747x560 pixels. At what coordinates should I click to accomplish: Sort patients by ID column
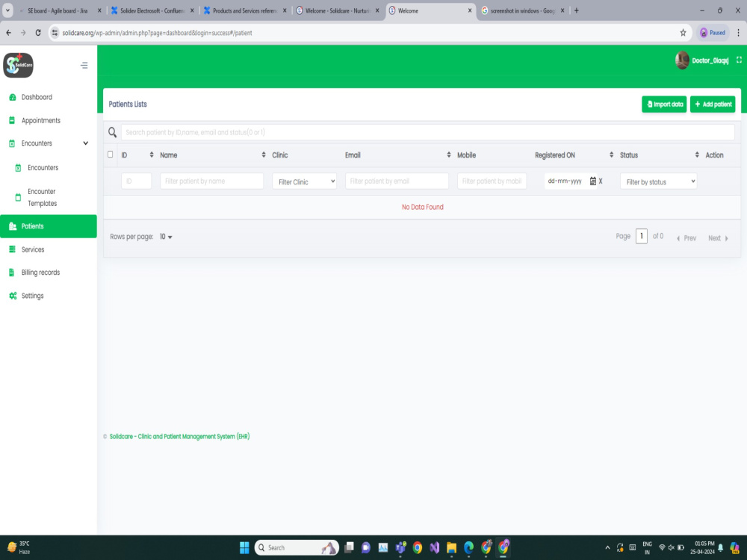tap(152, 155)
